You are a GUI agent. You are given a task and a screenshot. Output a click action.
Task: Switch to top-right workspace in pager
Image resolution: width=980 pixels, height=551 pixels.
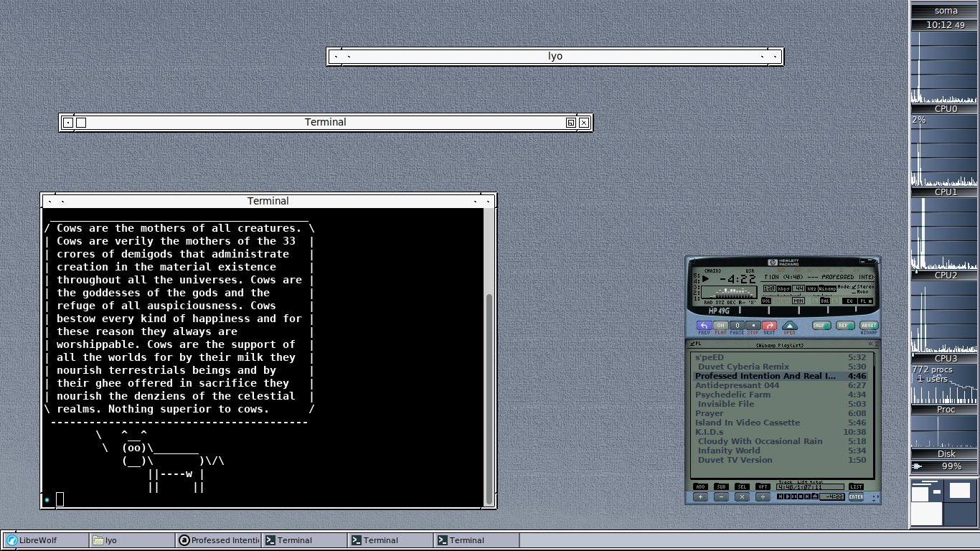[x=959, y=490]
